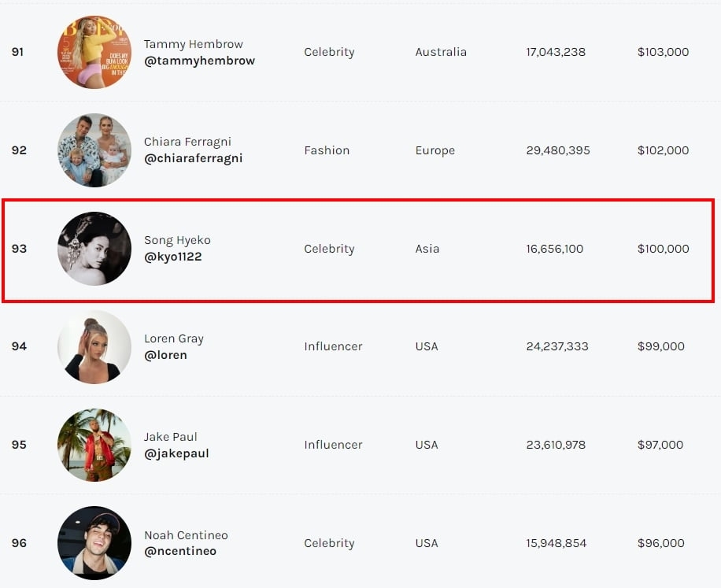Select the $100,000 price in row 93
The width and height of the screenshot is (721, 588).
663,249
